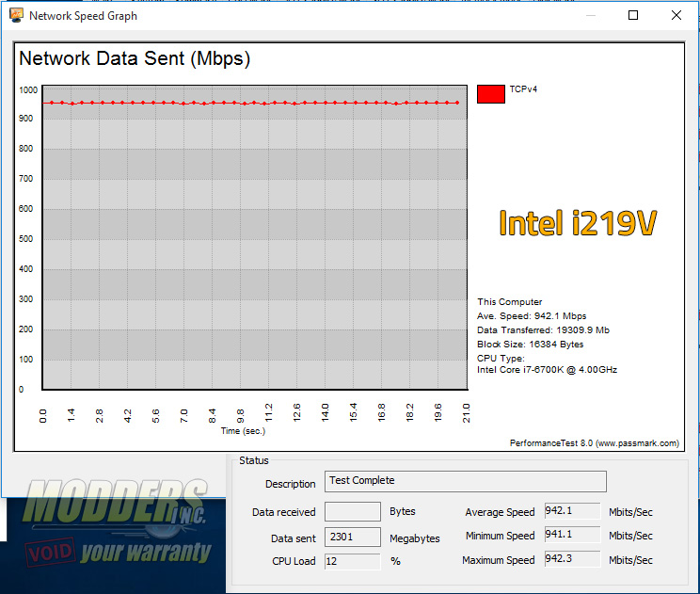Click the 'CPU Load' label

coord(294,561)
